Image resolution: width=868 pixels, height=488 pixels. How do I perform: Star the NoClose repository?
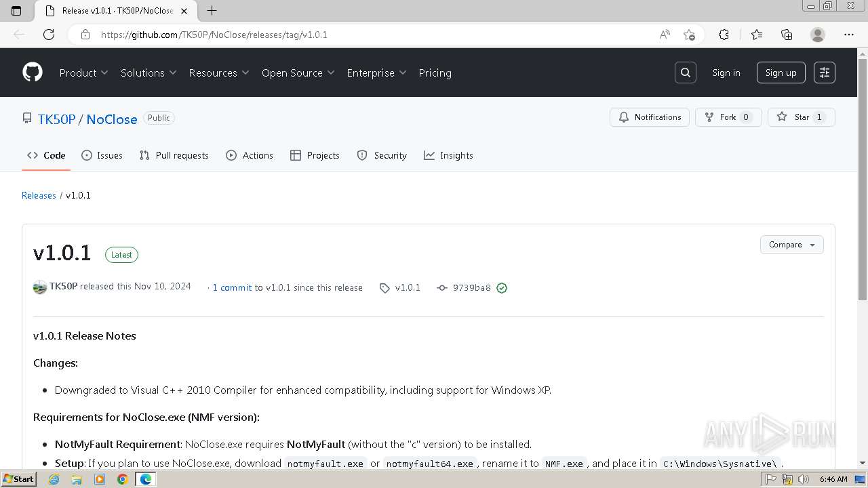tap(801, 117)
